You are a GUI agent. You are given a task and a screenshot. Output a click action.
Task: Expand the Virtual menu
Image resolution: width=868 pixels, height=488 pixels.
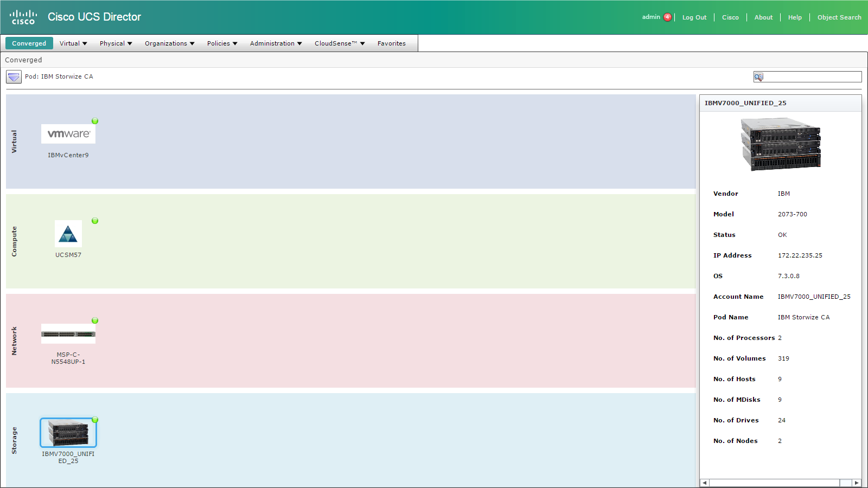point(73,43)
